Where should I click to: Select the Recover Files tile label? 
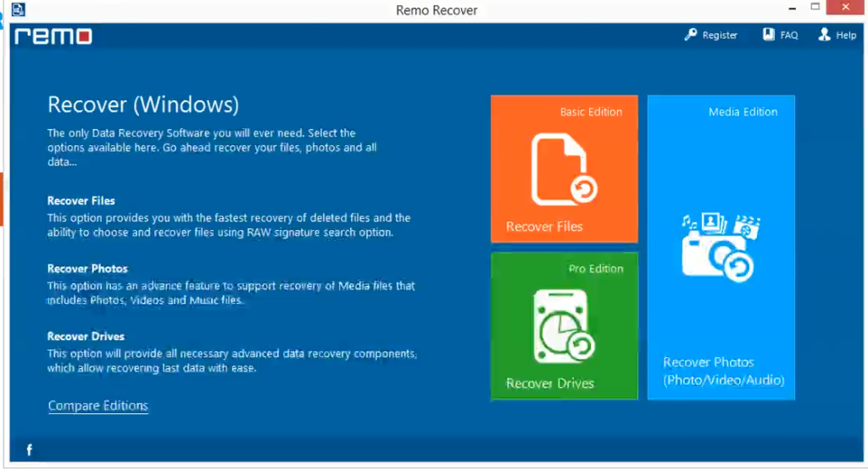[544, 227]
